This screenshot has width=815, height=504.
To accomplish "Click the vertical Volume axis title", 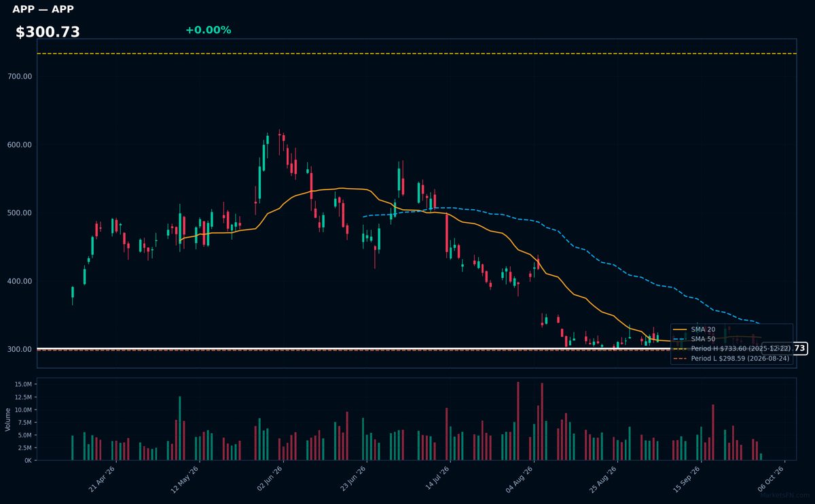I will (x=8, y=419).
